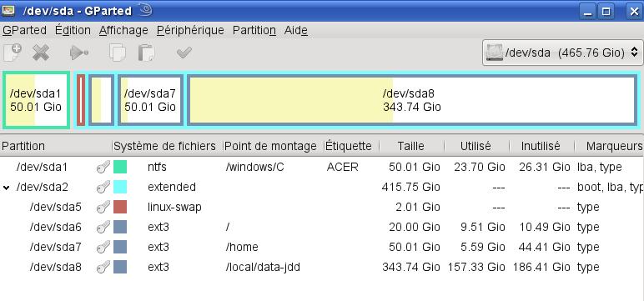Sort by Système de fichiers column header
The height and width of the screenshot is (301, 644).
(164, 146)
